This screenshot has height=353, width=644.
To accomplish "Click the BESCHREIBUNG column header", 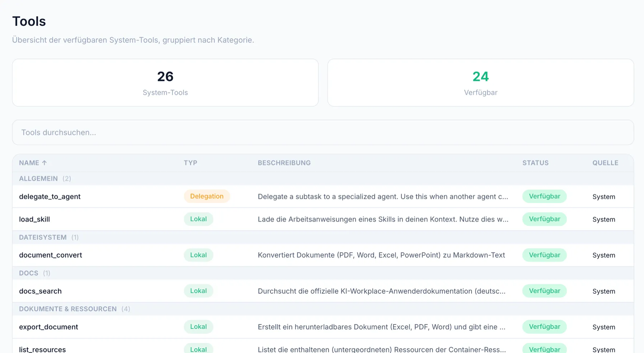I will pos(284,163).
